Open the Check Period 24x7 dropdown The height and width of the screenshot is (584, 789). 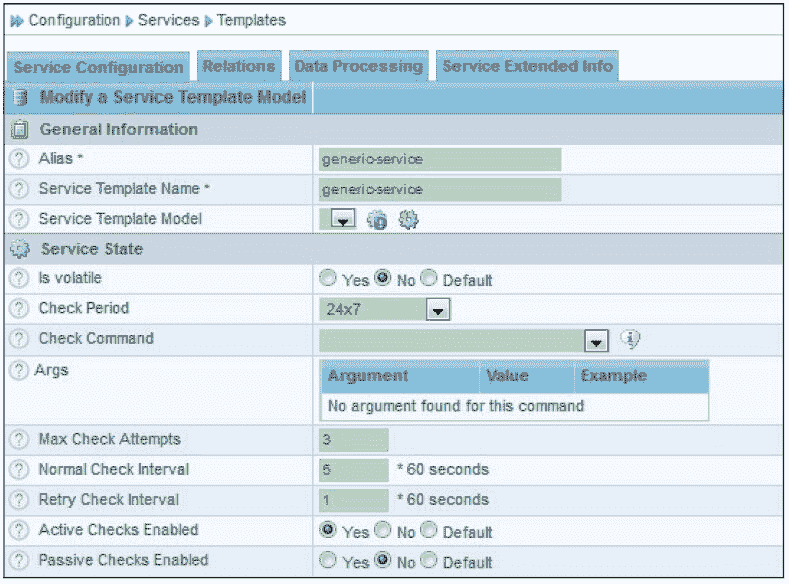(x=437, y=310)
